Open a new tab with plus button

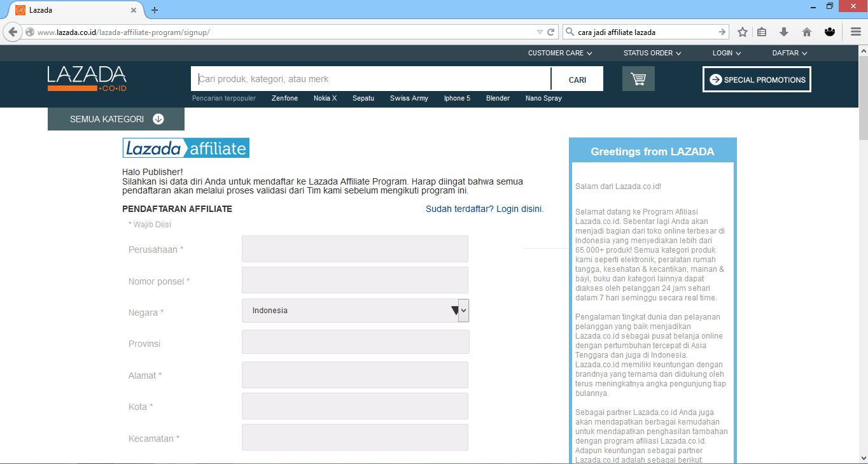pos(155,10)
